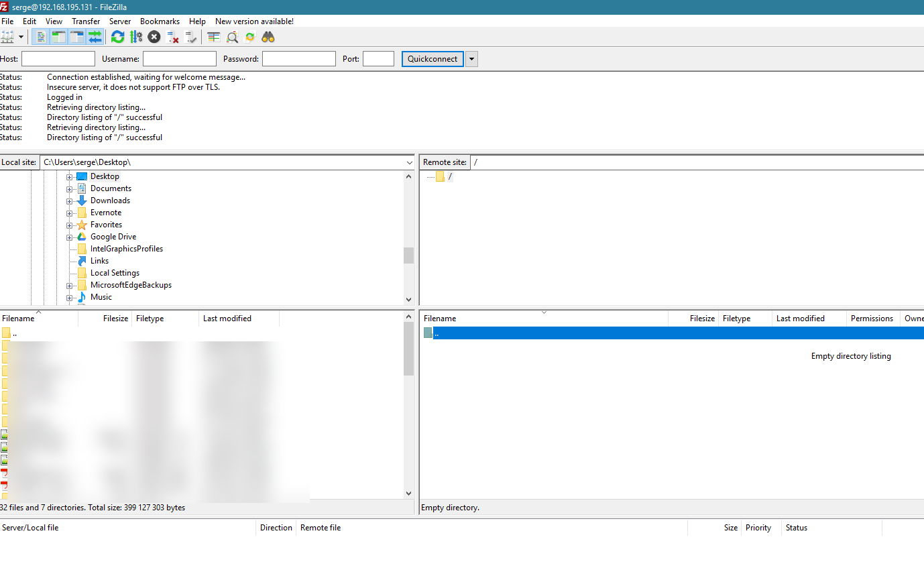
Task: Open the Server menu
Action: point(120,21)
